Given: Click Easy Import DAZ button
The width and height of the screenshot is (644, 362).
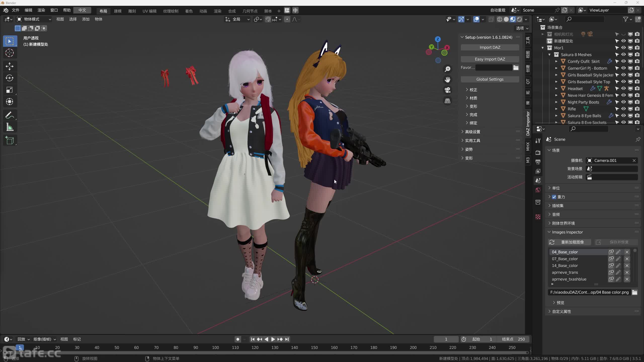Looking at the screenshot, I should point(490,59).
